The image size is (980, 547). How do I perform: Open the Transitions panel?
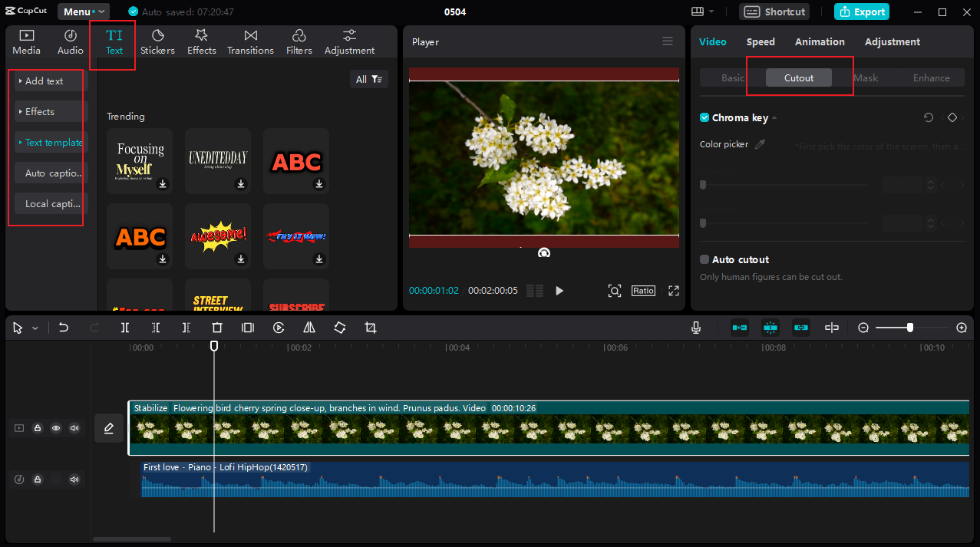250,41
